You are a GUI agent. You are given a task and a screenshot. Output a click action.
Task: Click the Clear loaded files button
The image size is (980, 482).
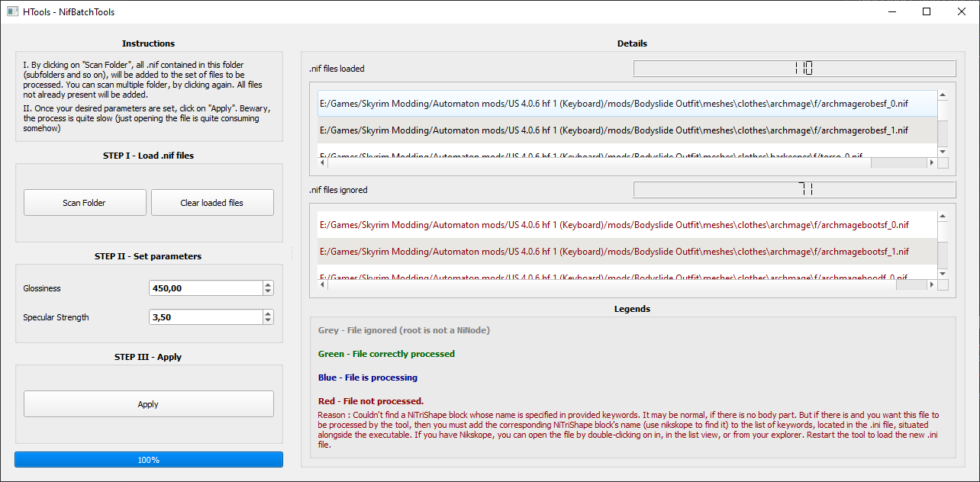(212, 203)
